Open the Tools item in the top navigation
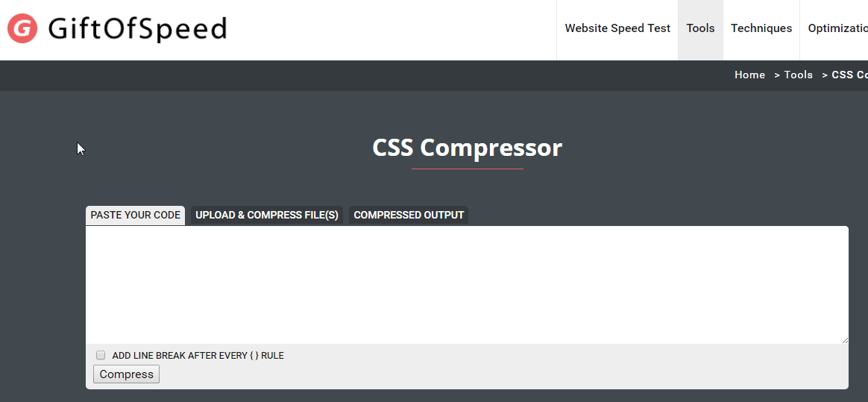 click(x=700, y=28)
